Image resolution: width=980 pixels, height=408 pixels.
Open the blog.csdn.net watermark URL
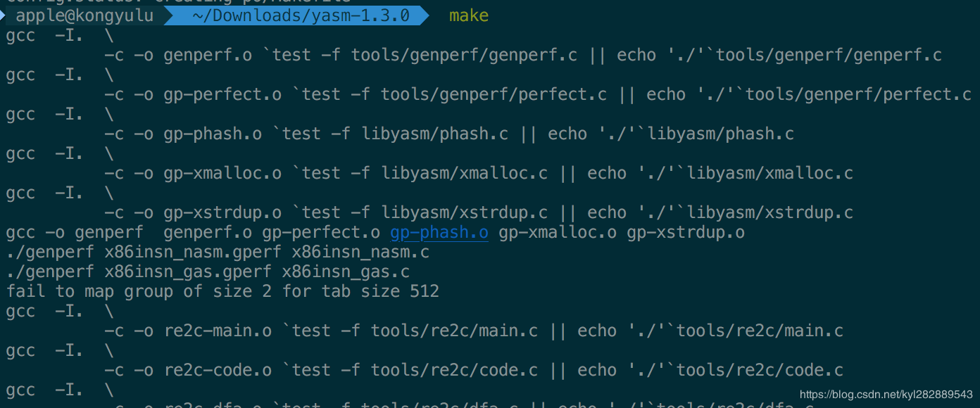tap(886, 395)
